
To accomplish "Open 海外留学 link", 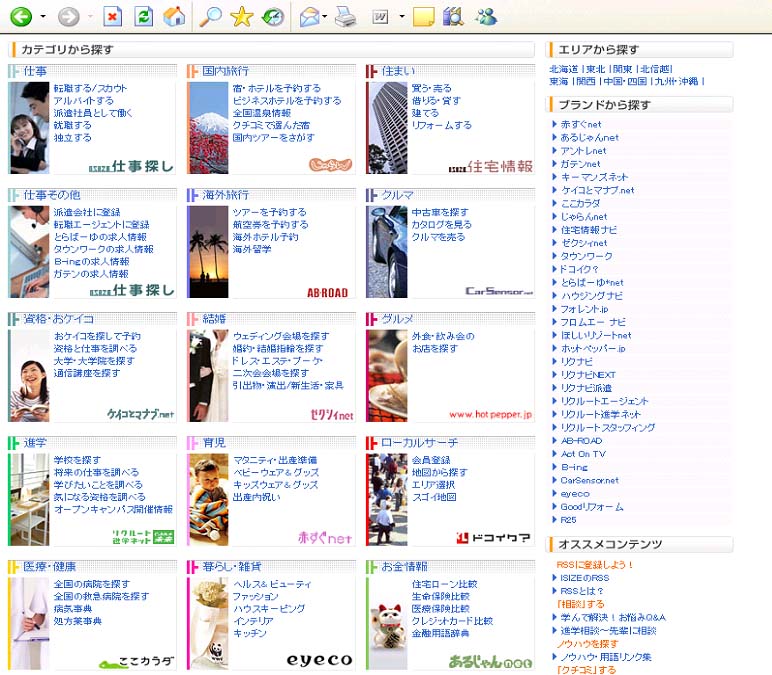I will coord(252,249).
